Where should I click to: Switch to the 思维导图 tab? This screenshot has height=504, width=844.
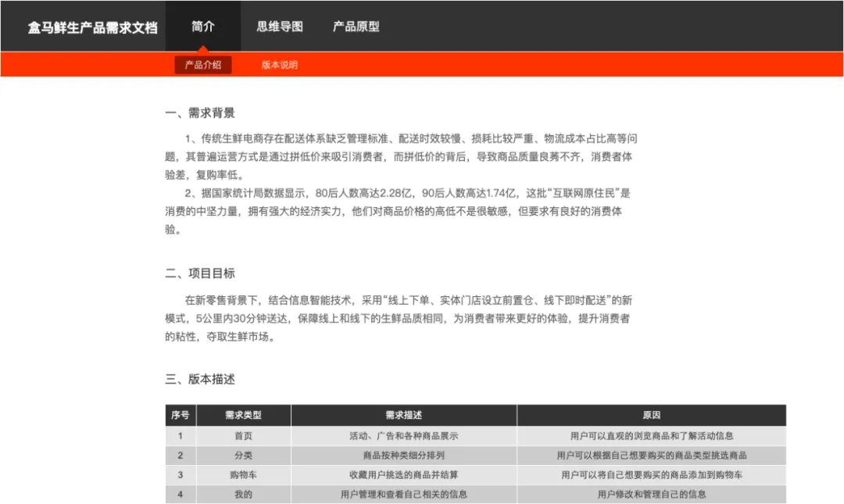[x=279, y=26]
